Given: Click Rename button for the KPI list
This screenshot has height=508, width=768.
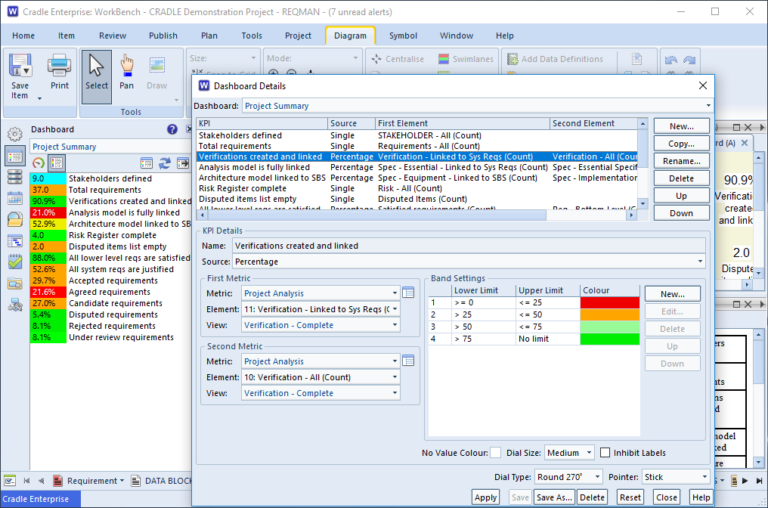Looking at the screenshot, I should click(681, 161).
